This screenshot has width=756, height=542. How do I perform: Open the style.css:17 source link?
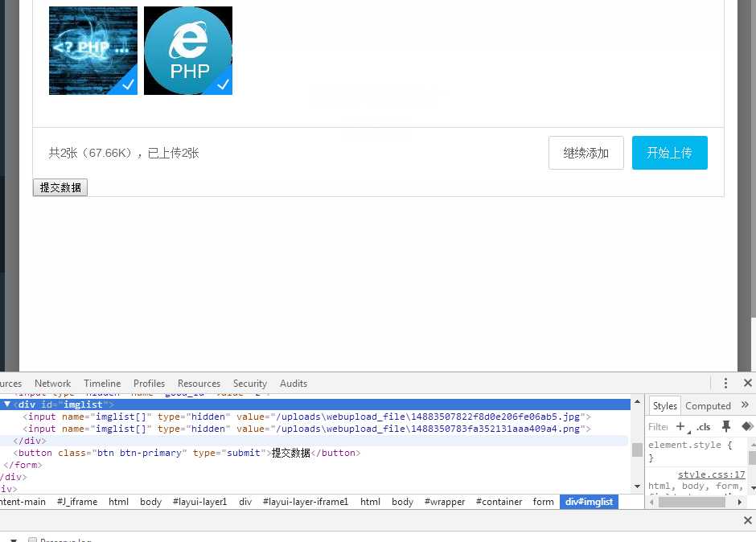pos(711,474)
